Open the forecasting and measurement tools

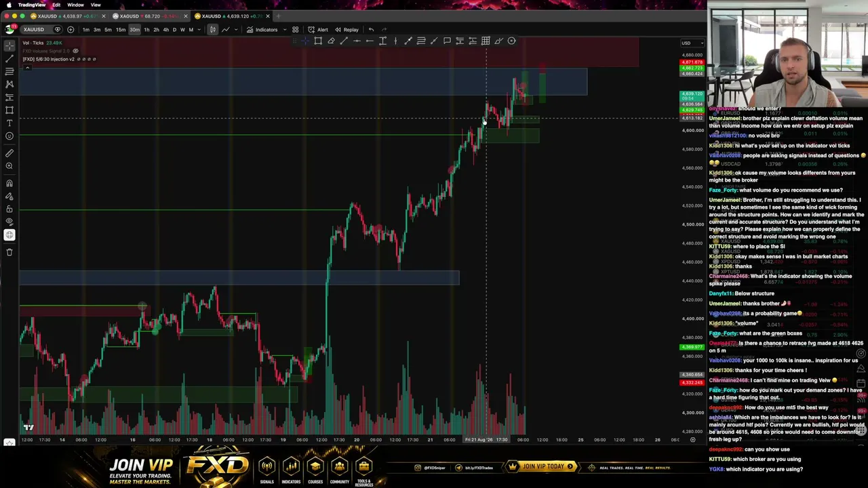click(9, 97)
